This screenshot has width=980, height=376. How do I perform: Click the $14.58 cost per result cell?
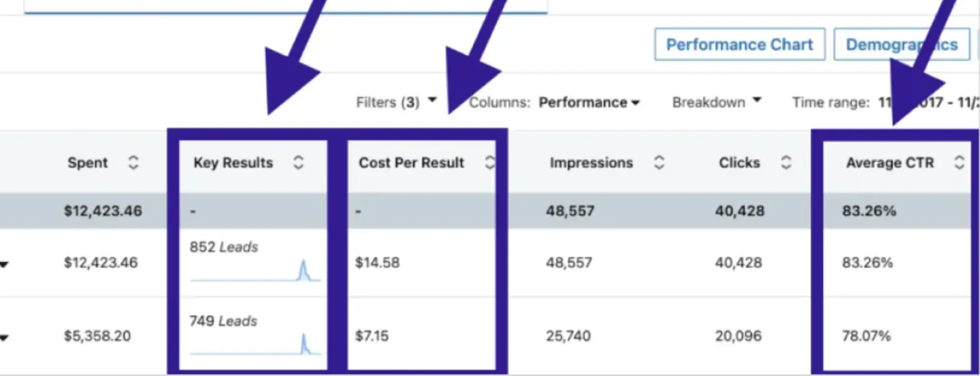tap(377, 263)
